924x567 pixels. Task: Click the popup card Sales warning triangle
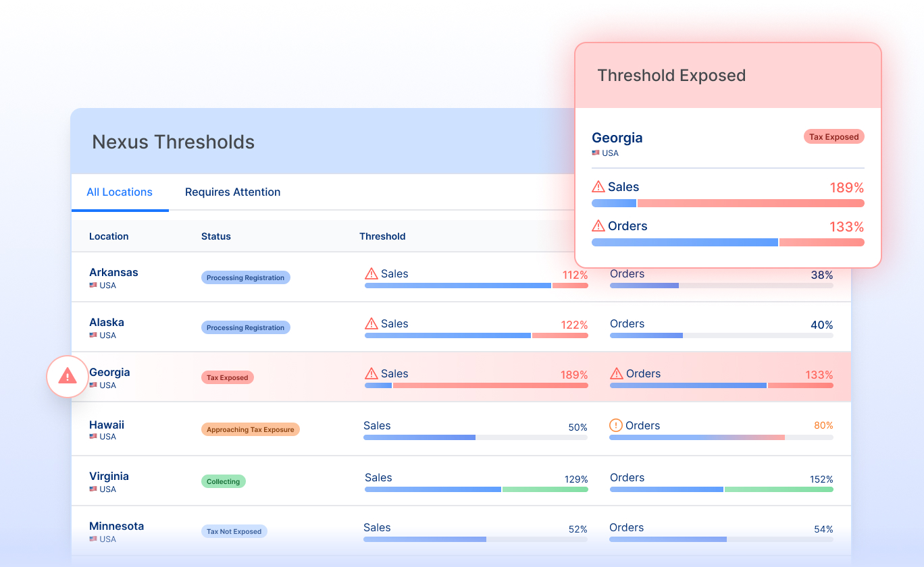(x=598, y=187)
